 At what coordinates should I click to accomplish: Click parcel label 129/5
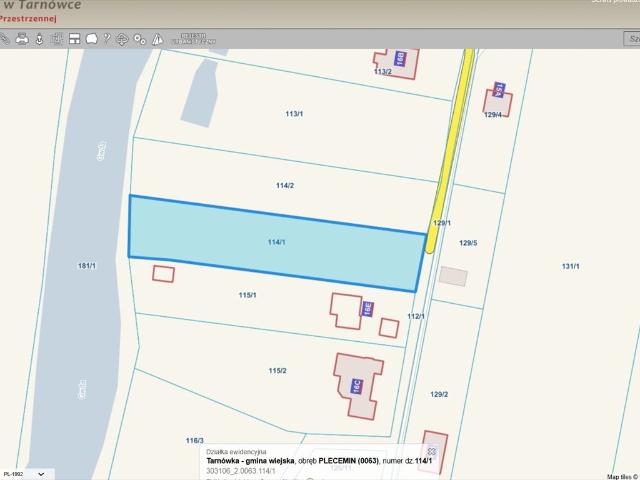pyautogui.click(x=468, y=243)
